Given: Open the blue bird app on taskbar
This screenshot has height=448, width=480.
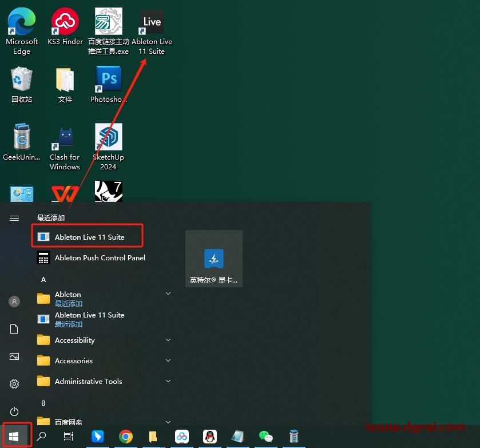Looking at the screenshot, I should 98,436.
